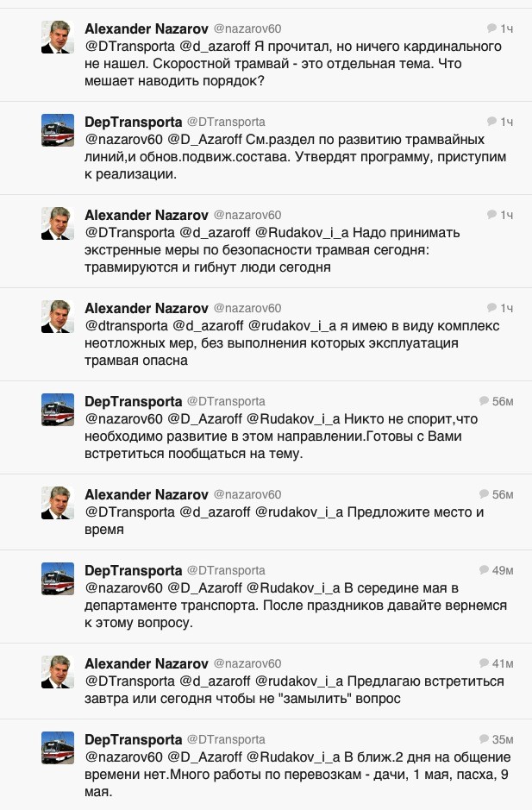Screen dimensions: 532x810
Task: Open DepTransporta tram avatar in second tweet
Action: [57, 130]
